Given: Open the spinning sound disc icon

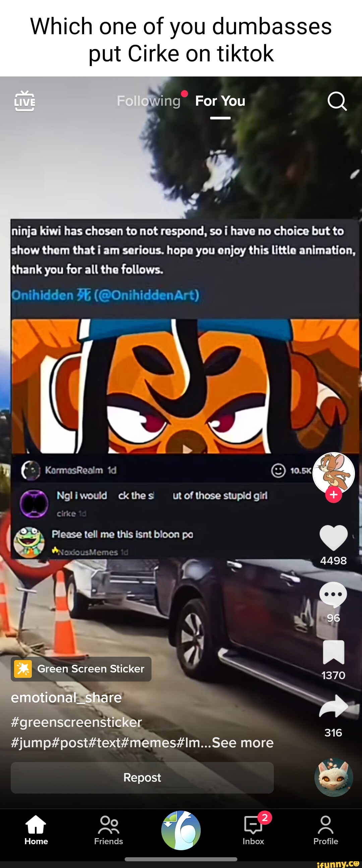Looking at the screenshot, I should click(x=334, y=777).
